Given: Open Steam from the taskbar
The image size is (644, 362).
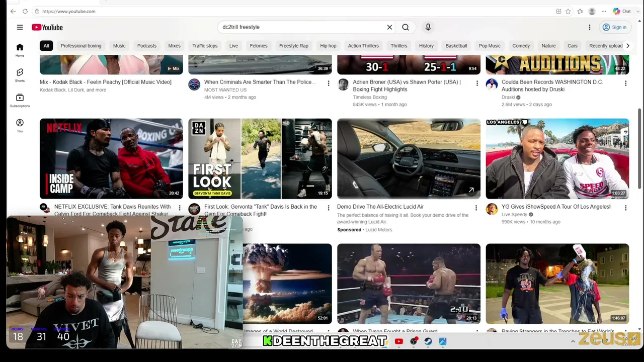Looking at the screenshot, I should (x=428, y=341).
